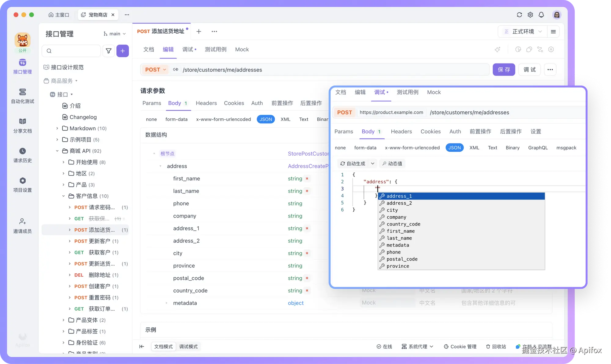Open the POST method dropdown
The height and width of the screenshot is (364, 611).
pos(155,70)
